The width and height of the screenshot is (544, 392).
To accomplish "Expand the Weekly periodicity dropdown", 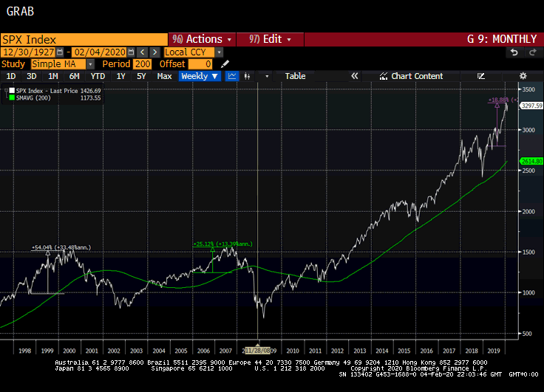I will [200, 76].
